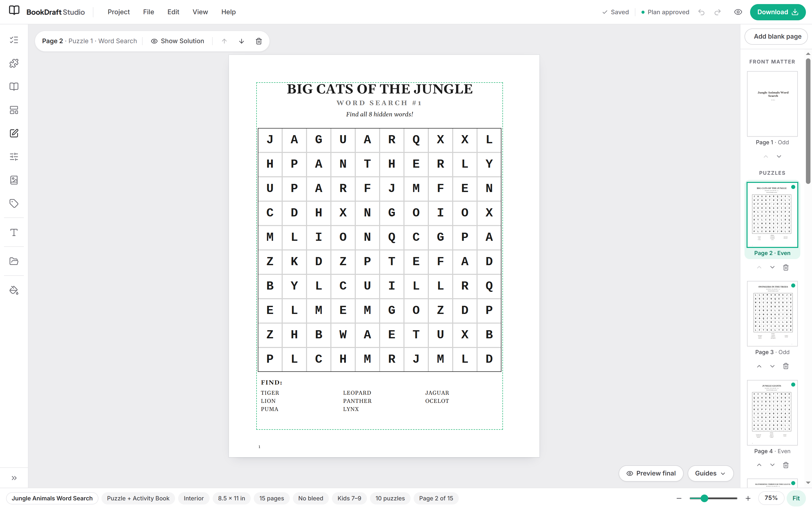Click the zoom in plus button
812x508 pixels.
[x=748, y=498]
